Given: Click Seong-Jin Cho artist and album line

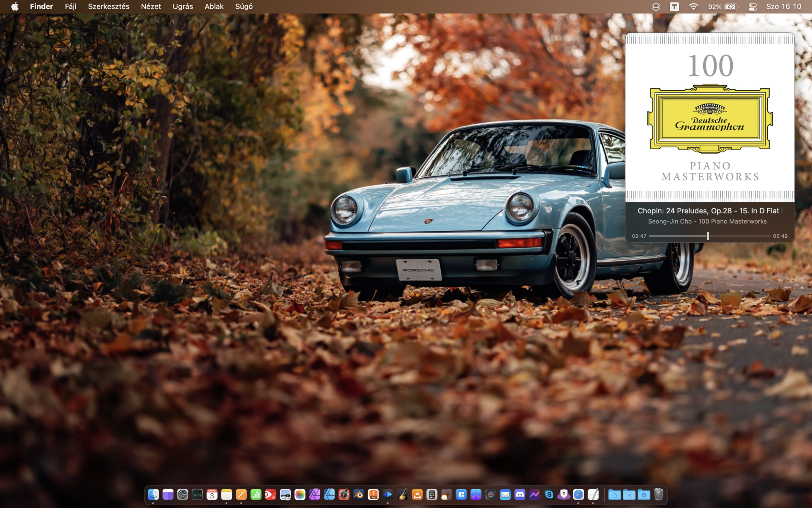Looking at the screenshot, I should 707,221.
